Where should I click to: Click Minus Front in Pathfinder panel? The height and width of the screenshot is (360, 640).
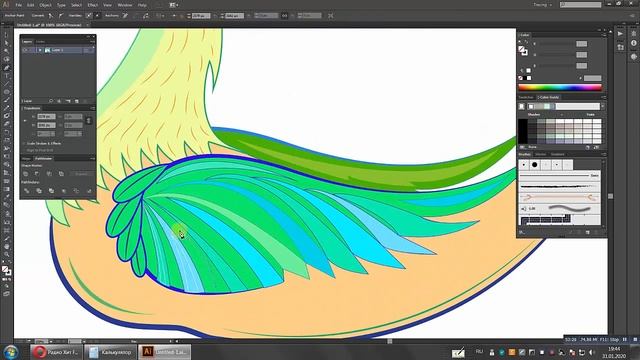pos(38,174)
